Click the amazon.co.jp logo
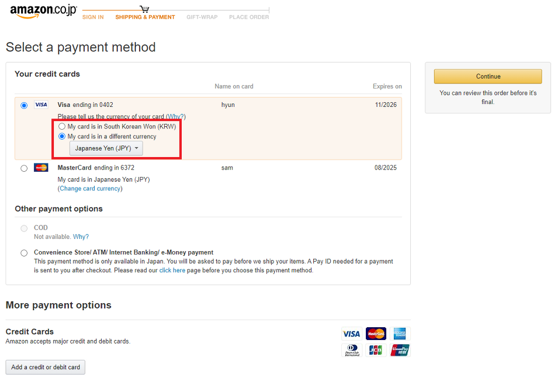Image resolution: width=554 pixels, height=392 pixels. click(x=43, y=11)
